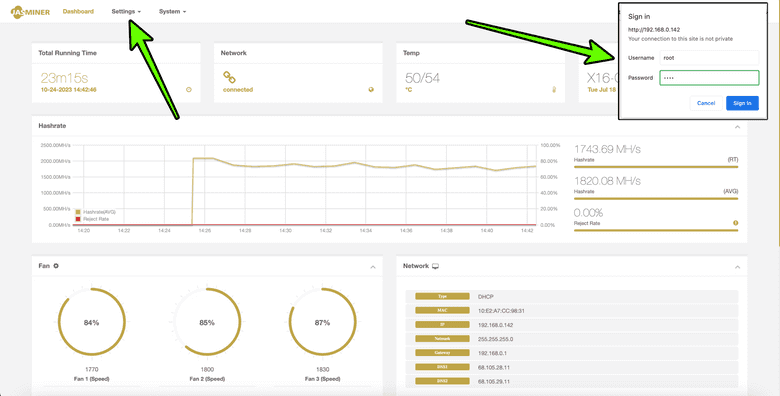
Task: Toggle Reject Rate legend entry in chart
Action: (92, 219)
